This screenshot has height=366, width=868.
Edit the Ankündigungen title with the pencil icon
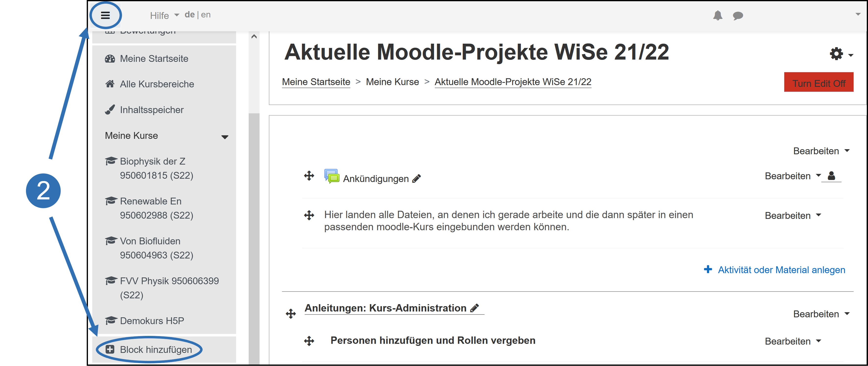(x=416, y=179)
